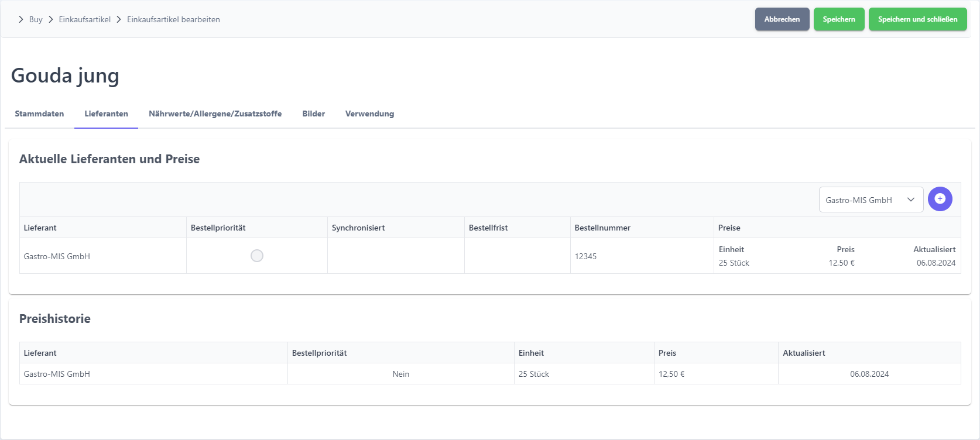Image resolution: width=980 pixels, height=440 pixels.
Task: Open Einkaufsartikel breadcrumb link
Action: coord(84,19)
